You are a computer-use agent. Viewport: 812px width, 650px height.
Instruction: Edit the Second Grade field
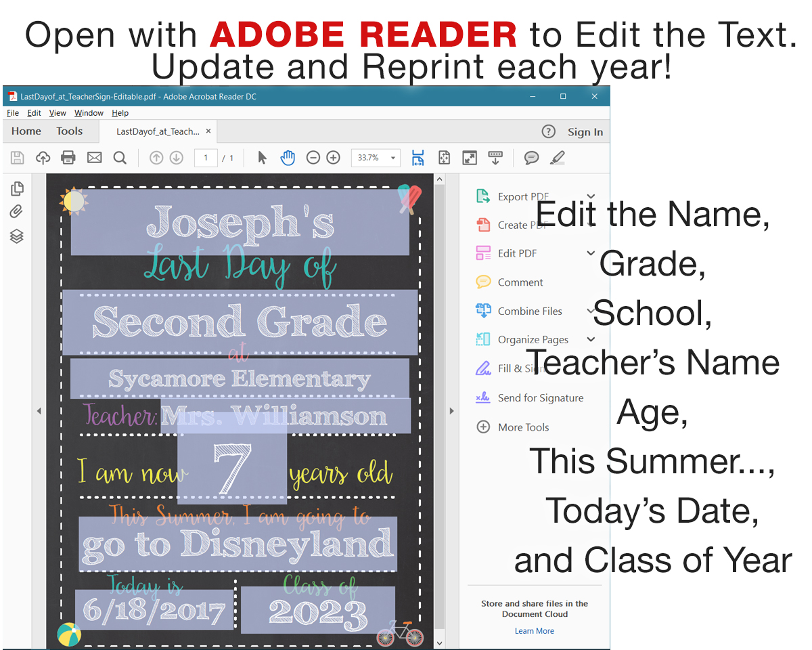tap(240, 322)
